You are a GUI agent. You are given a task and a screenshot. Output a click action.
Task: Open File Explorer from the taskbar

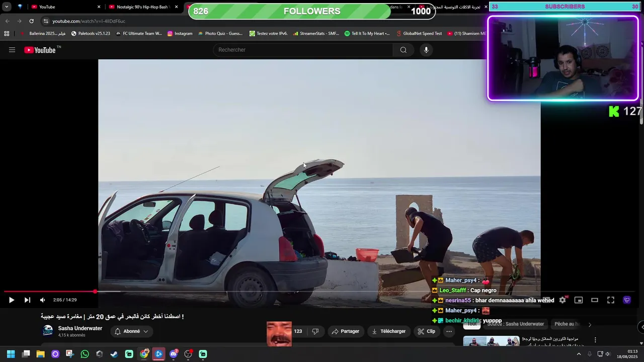pos(40,354)
